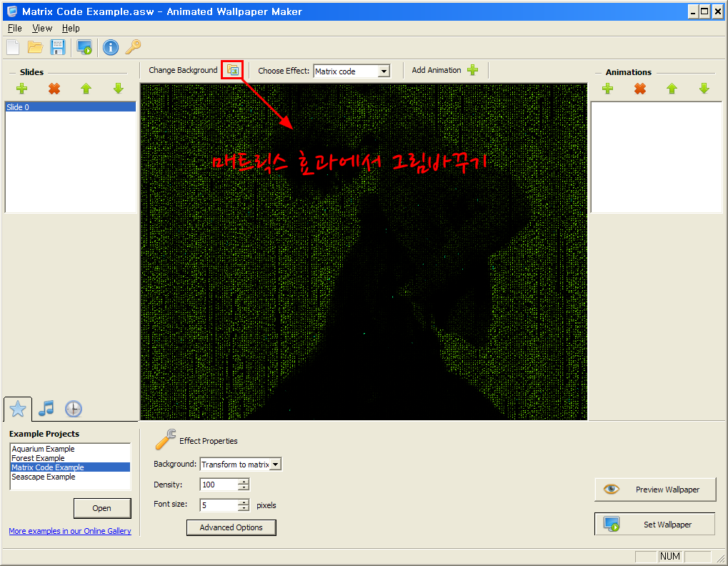Click the Change Background label
Viewport: 728px width, 566px height.
(183, 70)
